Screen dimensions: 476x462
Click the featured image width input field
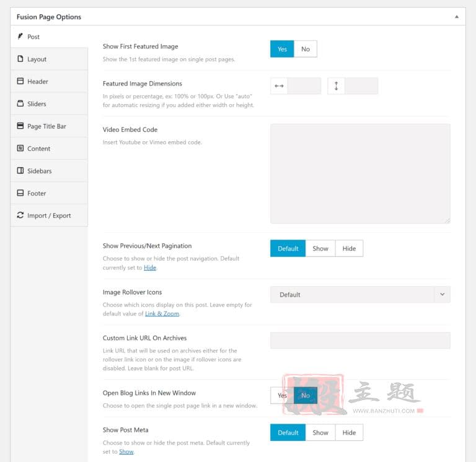click(x=304, y=86)
